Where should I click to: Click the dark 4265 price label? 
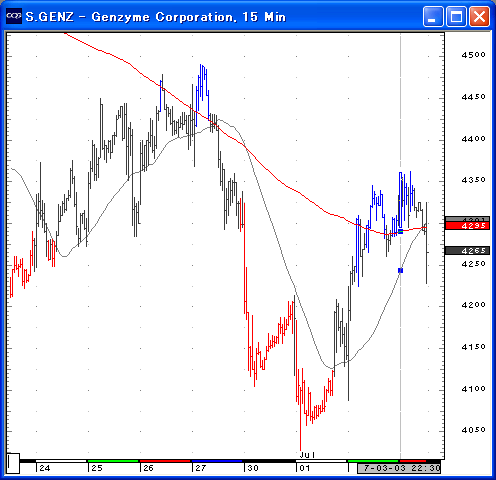(x=467, y=250)
